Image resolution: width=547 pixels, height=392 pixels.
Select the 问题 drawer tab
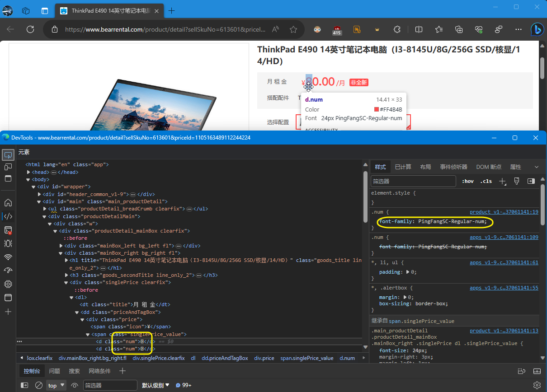point(55,371)
